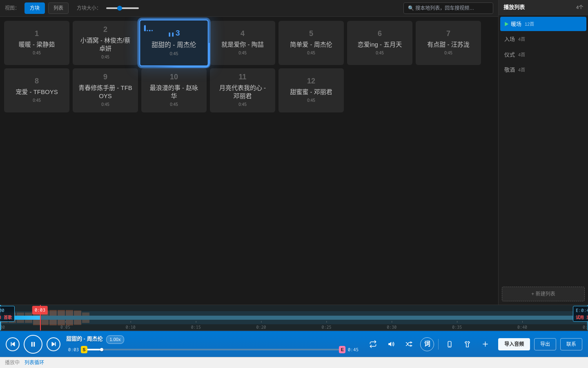588x368 pixels.
Task: Switch to 列表 list view
Action: tap(58, 8)
